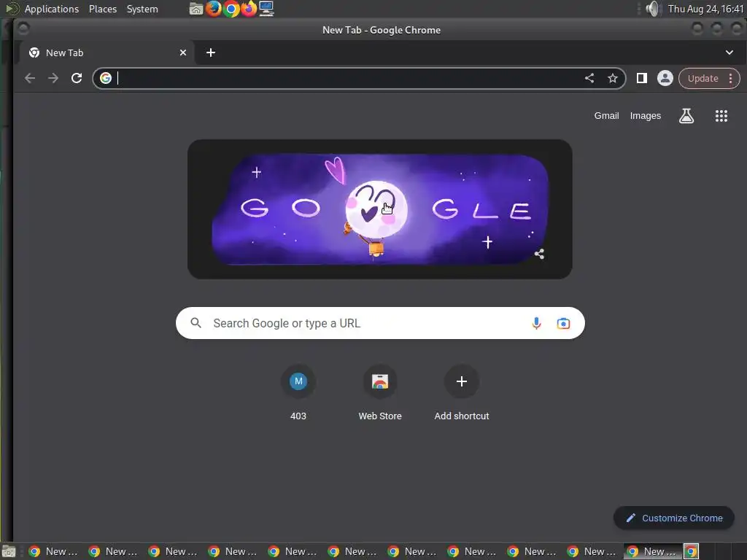Open the home folder launcher in top panel
This screenshot has width=747, height=560.
pyautogui.click(x=196, y=9)
